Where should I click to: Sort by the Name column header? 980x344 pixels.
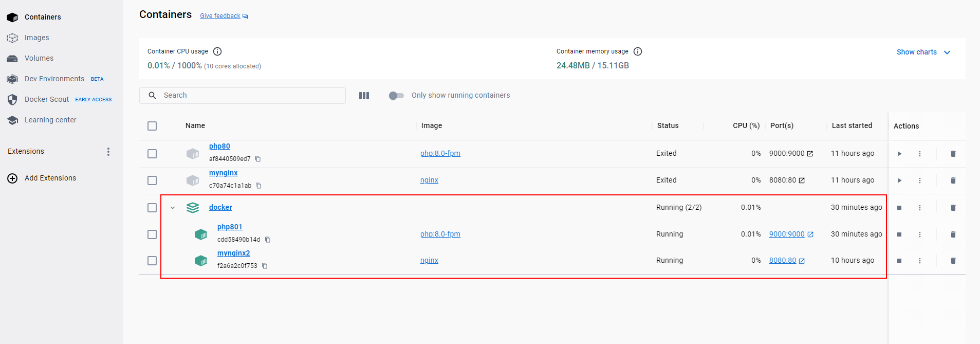(x=195, y=125)
